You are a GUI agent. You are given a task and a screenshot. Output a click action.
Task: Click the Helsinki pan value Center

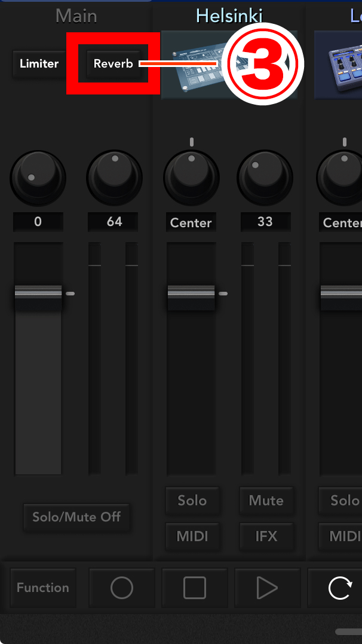[191, 222]
